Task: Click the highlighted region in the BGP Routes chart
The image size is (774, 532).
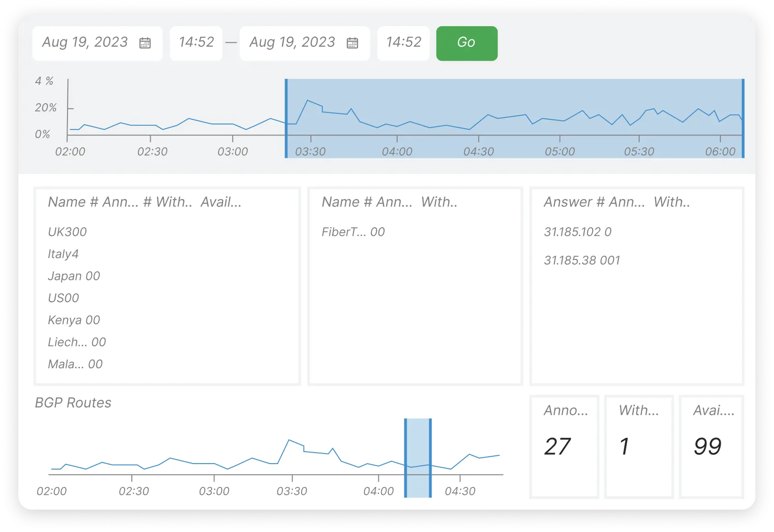Action: pyautogui.click(x=417, y=458)
